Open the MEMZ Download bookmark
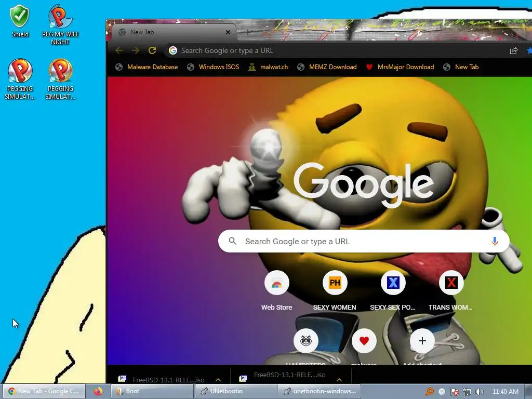The height and width of the screenshot is (399, 532). pos(327,67)
